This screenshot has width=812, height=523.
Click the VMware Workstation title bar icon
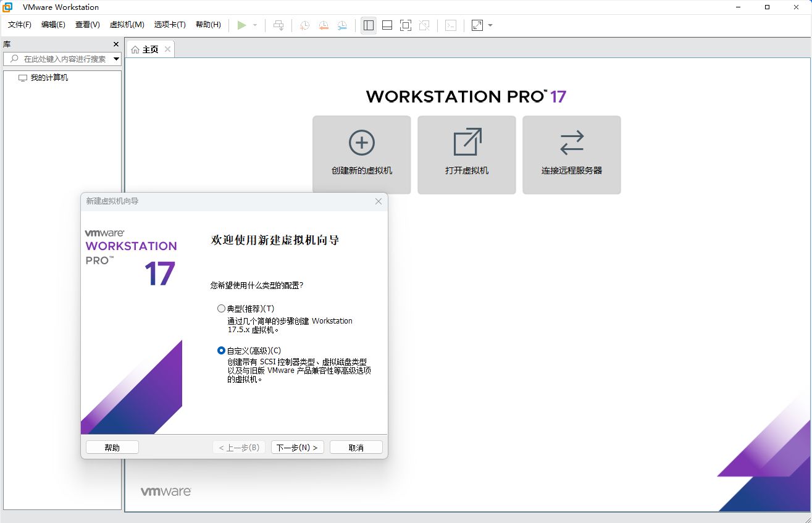pos(8,7)
